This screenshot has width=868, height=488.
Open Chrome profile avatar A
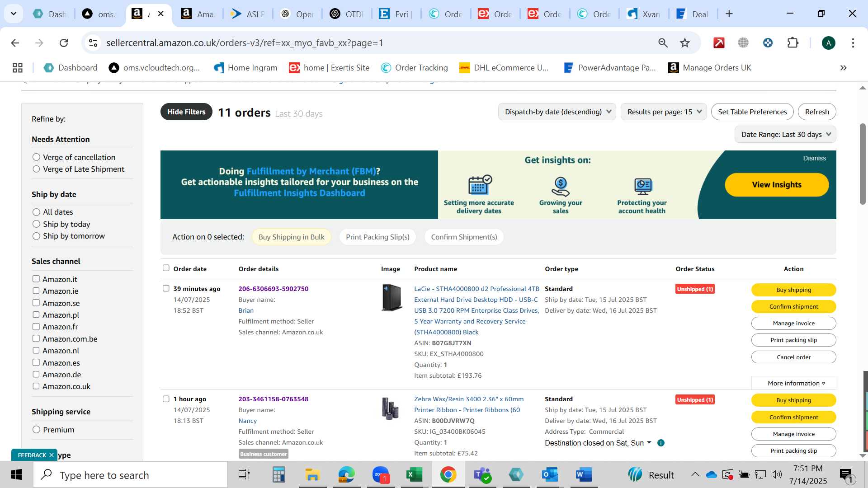(x=828, y=43)
